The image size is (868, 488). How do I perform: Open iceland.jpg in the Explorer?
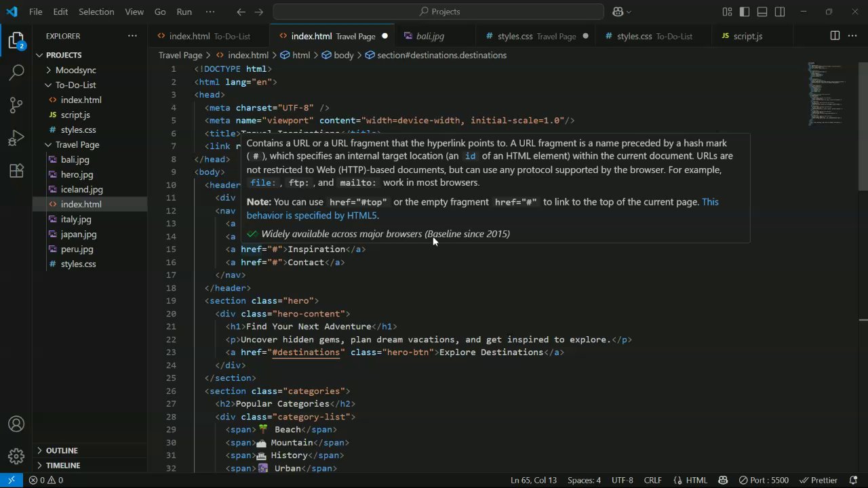click(x=81, y=189)
